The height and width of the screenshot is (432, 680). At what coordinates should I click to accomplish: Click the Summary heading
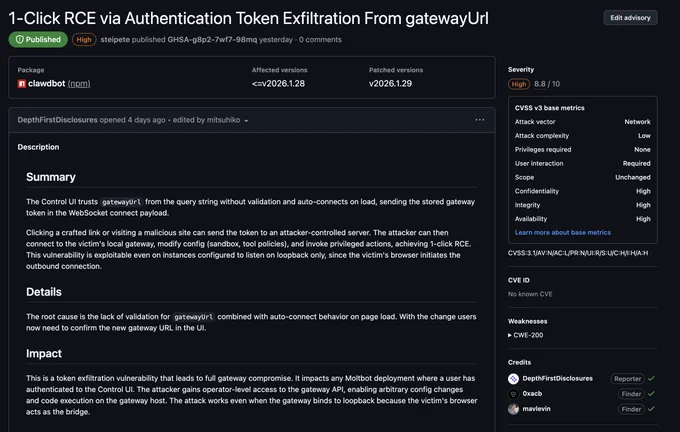[51, 177]
